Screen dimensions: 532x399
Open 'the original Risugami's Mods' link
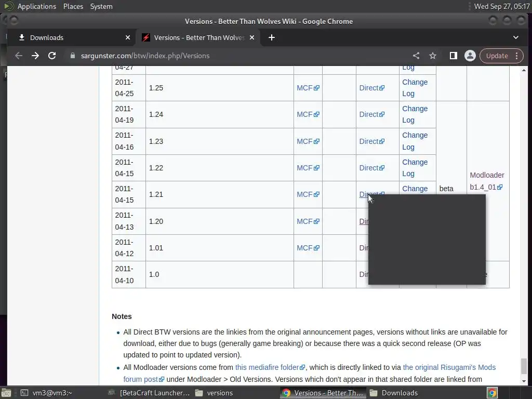[449, 367]
